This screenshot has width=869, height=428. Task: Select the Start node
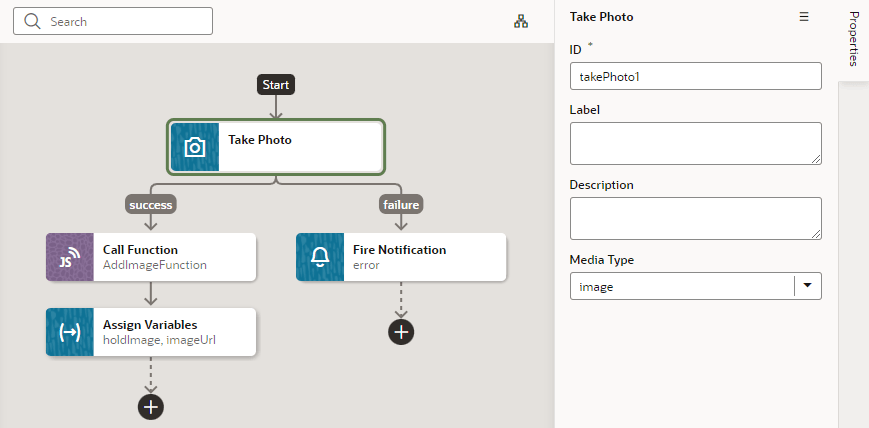click(x=276, y=85)
